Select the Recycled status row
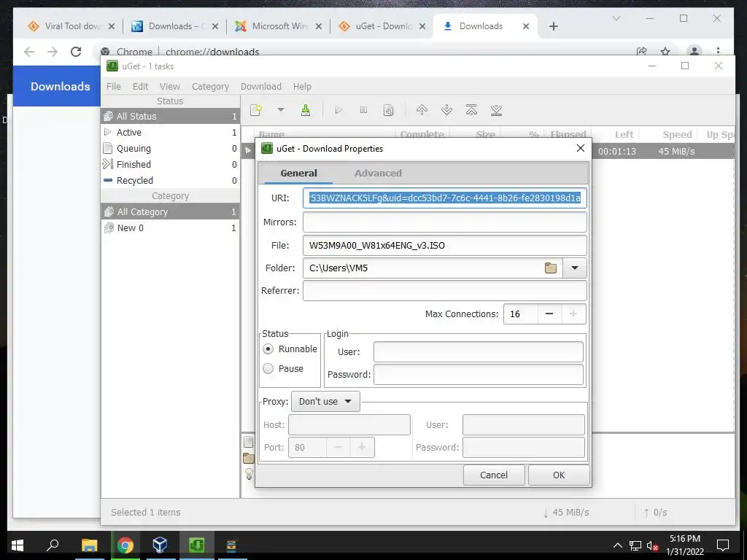This screenshot has width=747, height=560. tap(170, 181)
